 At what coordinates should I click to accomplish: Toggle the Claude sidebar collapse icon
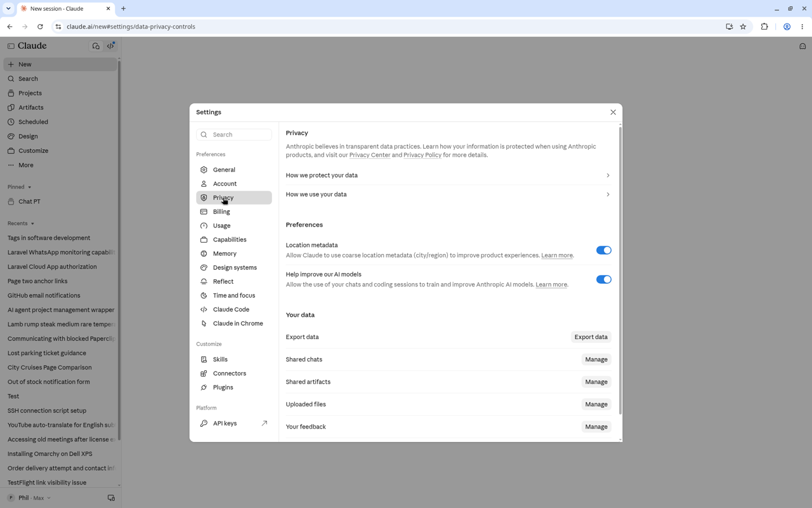(x=11, y=46)
